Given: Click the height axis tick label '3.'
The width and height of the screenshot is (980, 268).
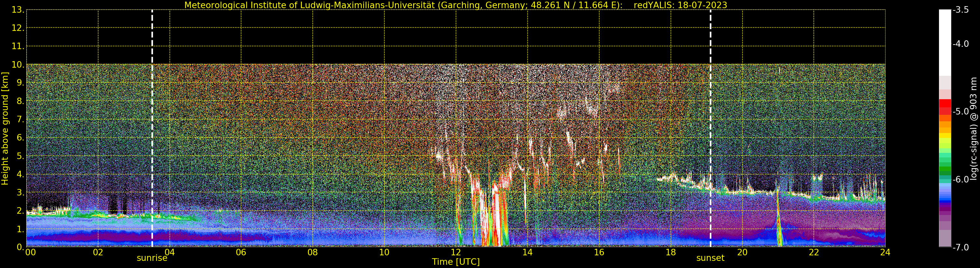Looking at the screenshot, I should tap(20, 192).
